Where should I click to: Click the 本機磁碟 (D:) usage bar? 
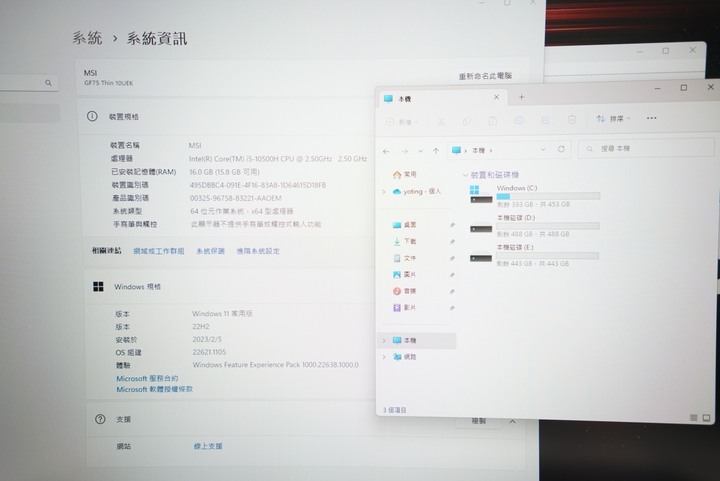[x=548, y=226]
